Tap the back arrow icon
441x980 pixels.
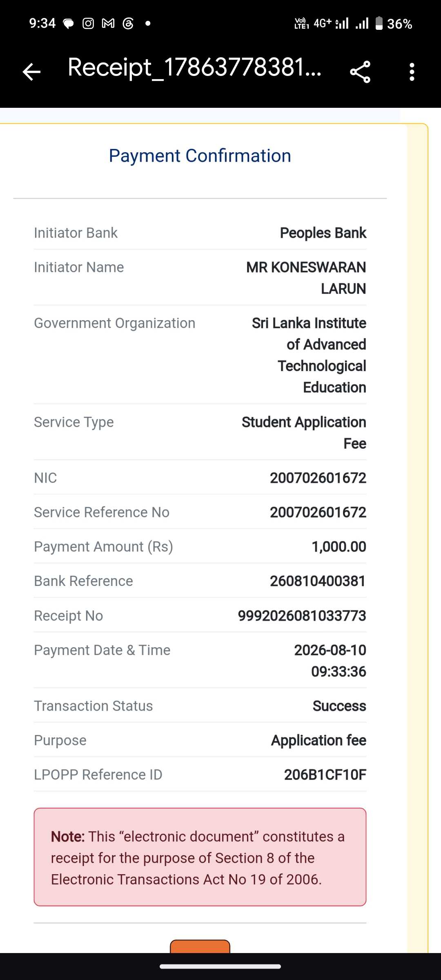[x=31, y=72]
